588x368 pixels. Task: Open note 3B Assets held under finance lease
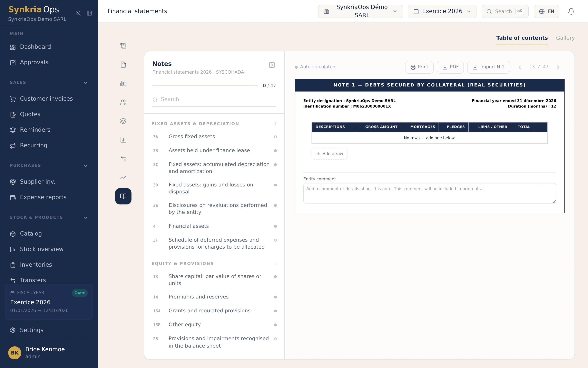tap(214, 150)
